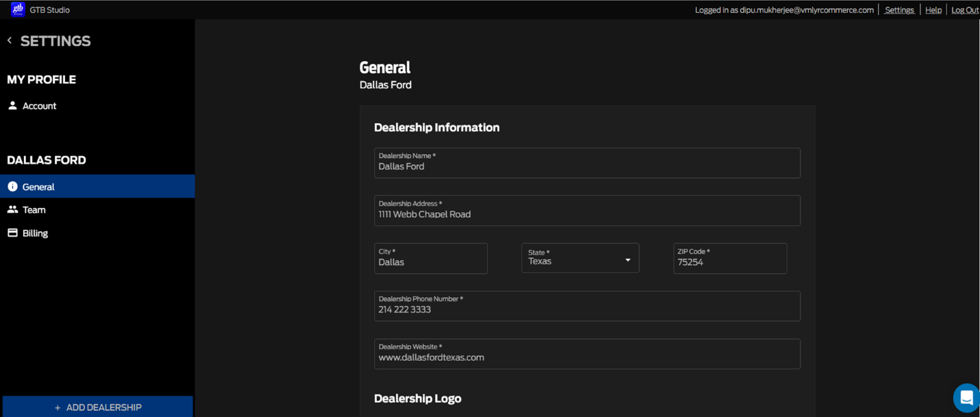Open the State dropdown showing Texas
Image resolution: width=980 pixels, height=417 pixels.
pyautogui.click(x=580, y=258)
